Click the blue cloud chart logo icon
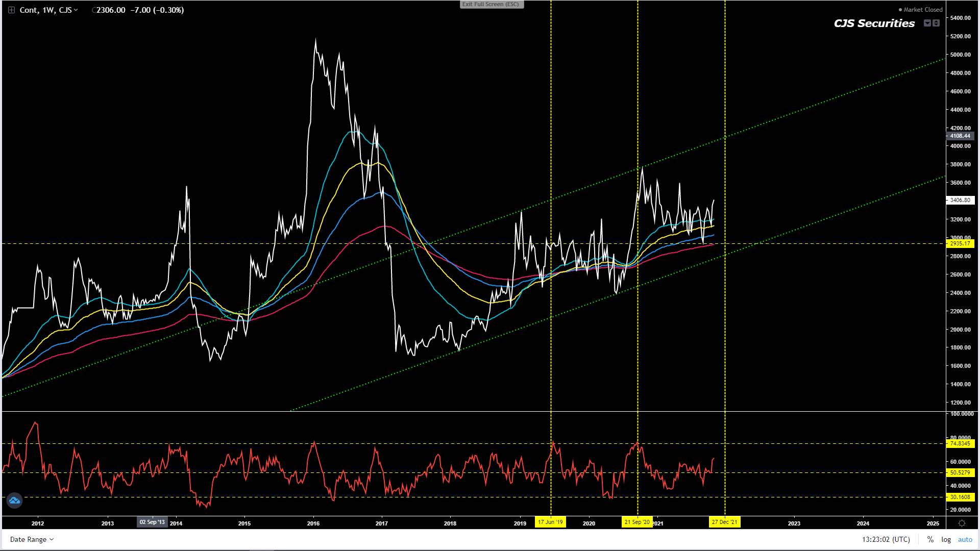 14,500
